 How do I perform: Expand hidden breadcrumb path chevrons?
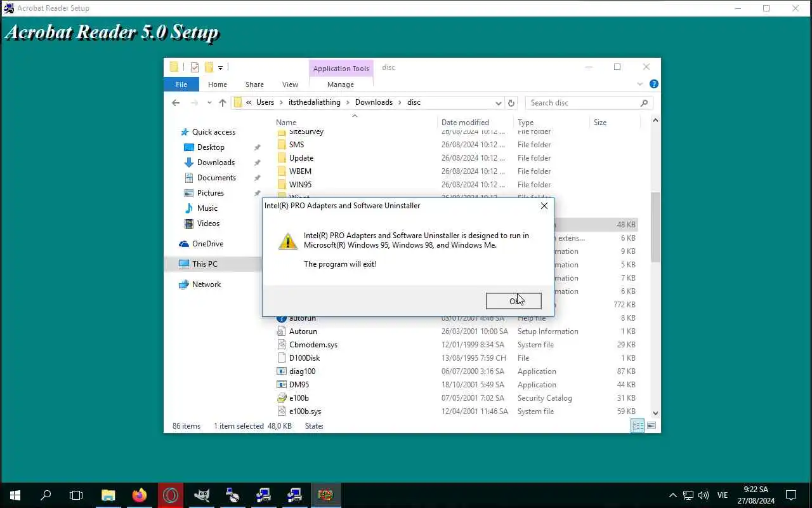point(249,102)
